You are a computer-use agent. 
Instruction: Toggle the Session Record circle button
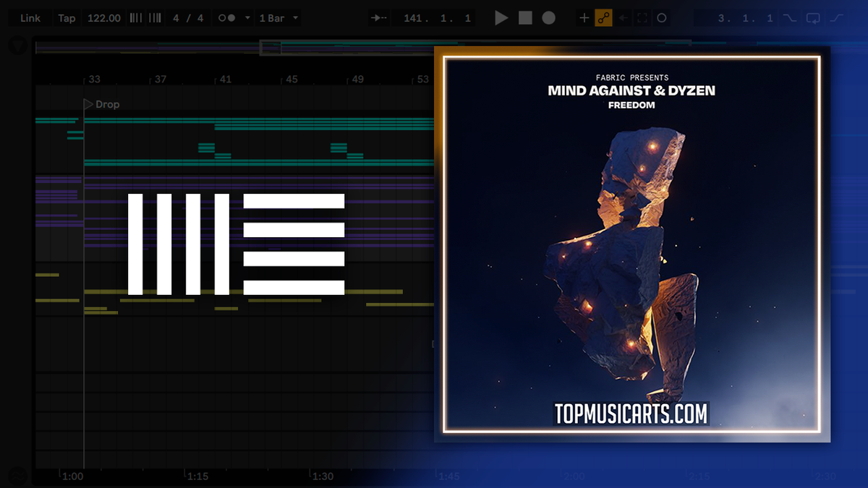(662, 18)
